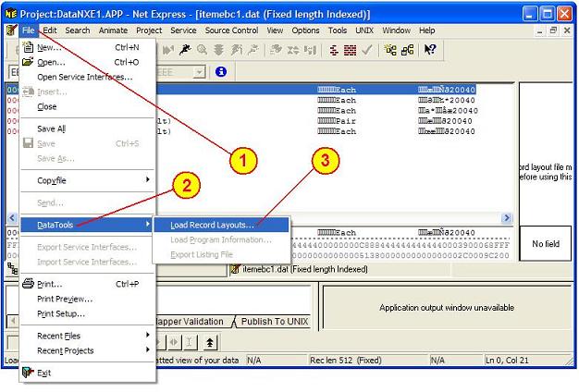Select Open Service Interfaces... menu entry
The height and width of the screenshot is (392, 579).
(88, 77)
